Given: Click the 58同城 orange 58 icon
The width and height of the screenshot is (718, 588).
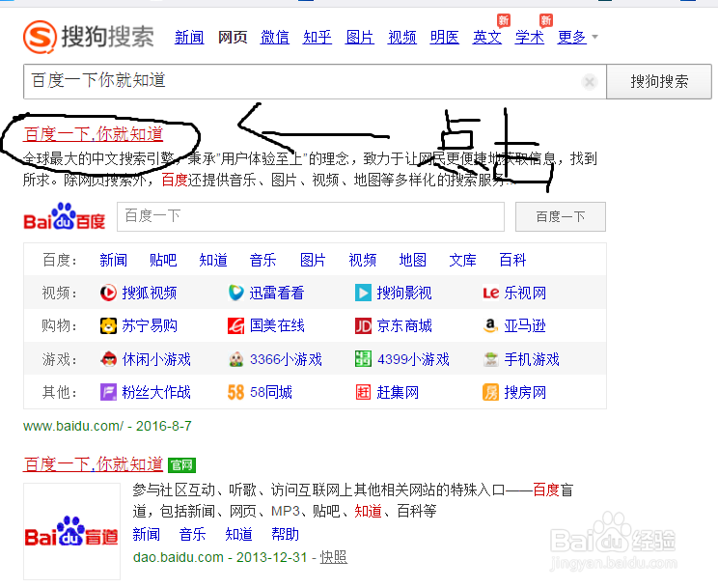Looking at the screenshot, I should [x=235, y=392].
